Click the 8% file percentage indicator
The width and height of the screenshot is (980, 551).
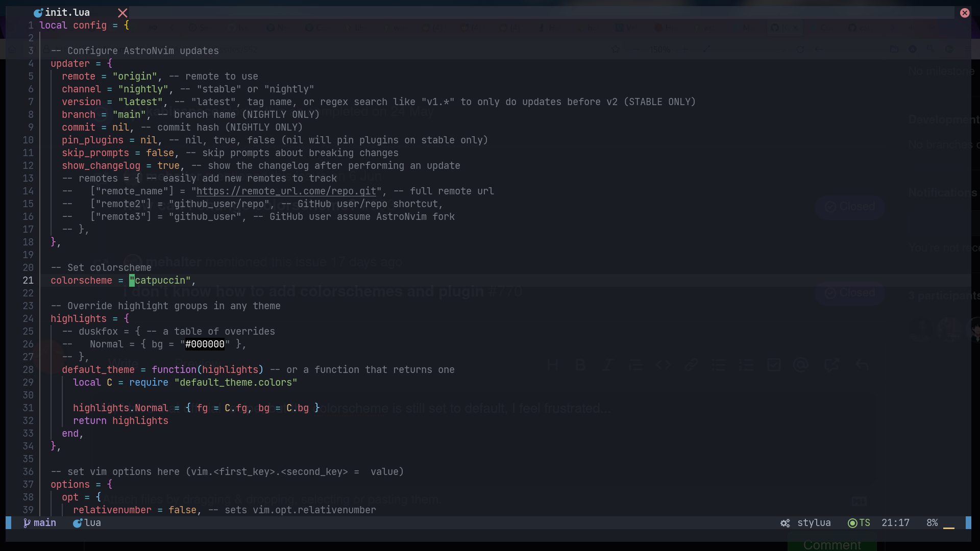pyautogui.click(x=932, y=523)
